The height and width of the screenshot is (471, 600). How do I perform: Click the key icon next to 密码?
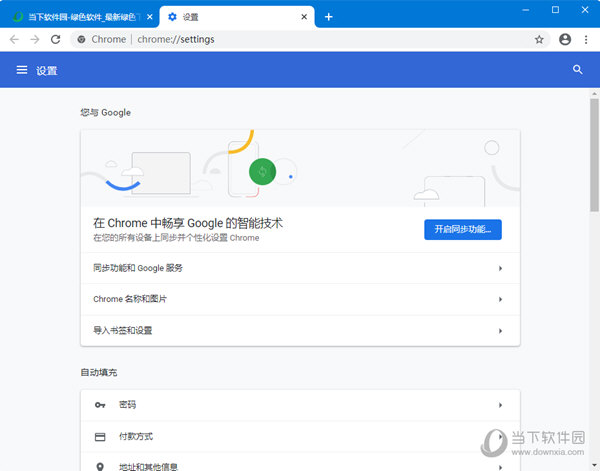click(x=100, y=405)
